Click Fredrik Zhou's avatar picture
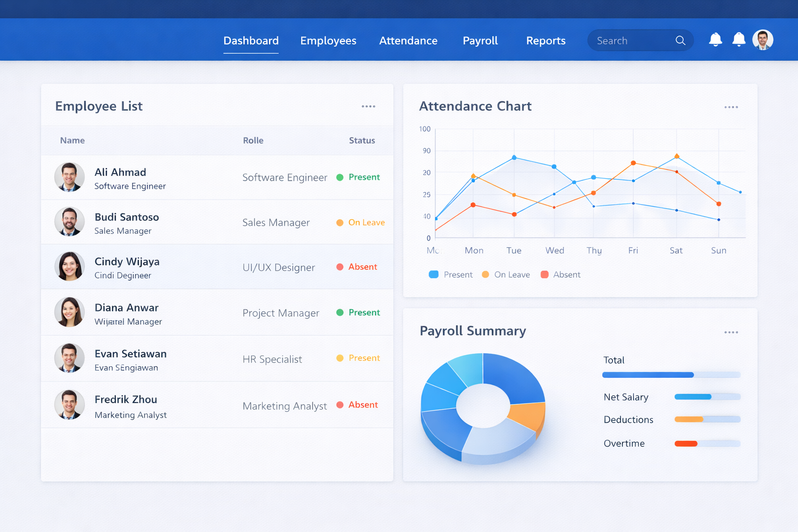The image size is (798, 532). click(70, 405)
